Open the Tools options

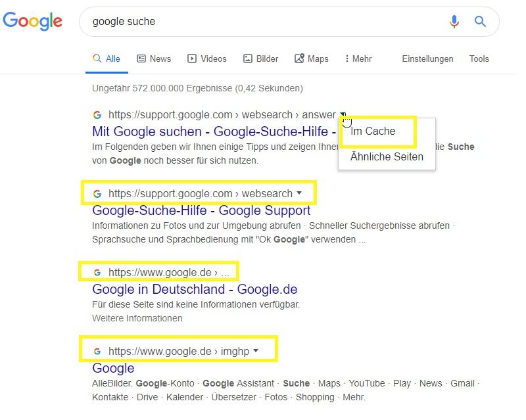pos(479,58)
